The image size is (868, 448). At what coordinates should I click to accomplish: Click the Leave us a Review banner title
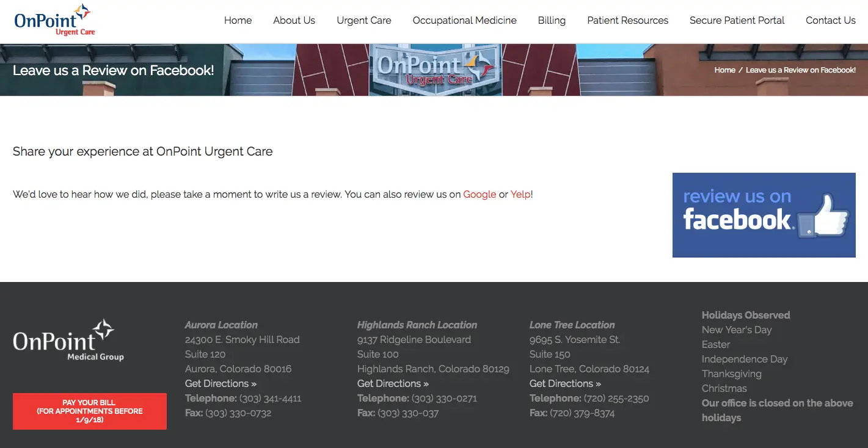click(x=114, y=70)
